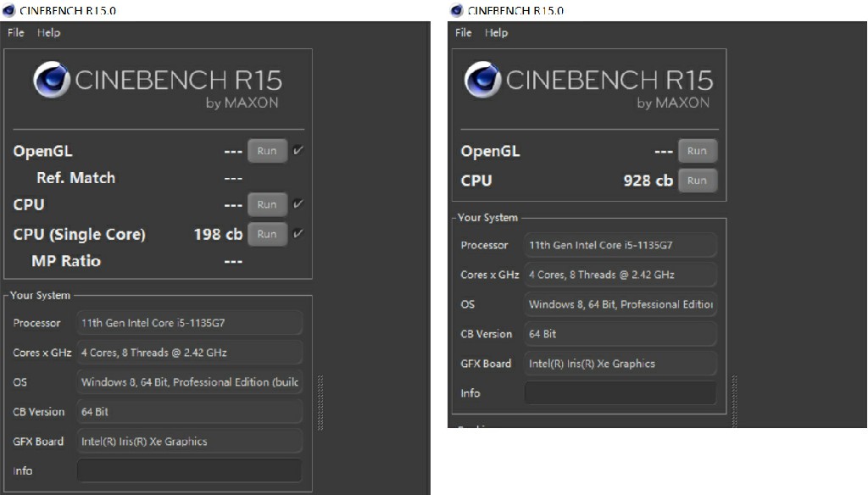
Task: Click the 'OpenGL' label in the left window
Action: tap(42, 151)
